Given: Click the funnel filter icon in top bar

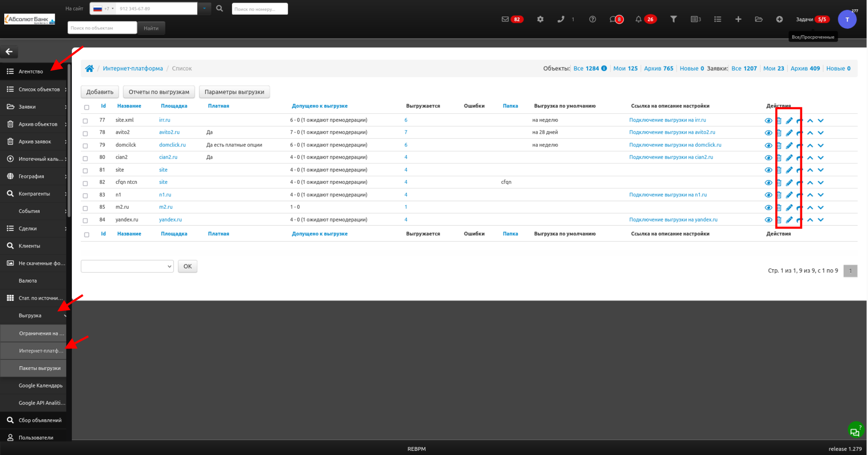Looking at the screenshot, I should 673,19.
